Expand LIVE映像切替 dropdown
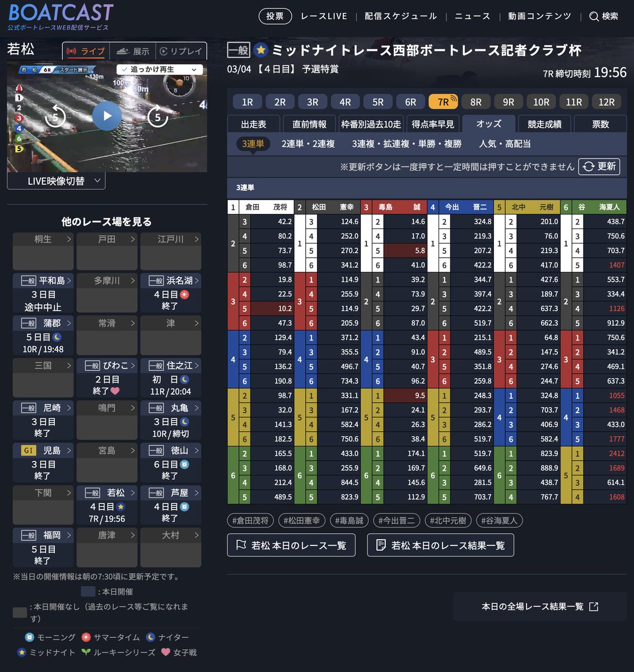The width and height of the screenshot is (634, 672). coord(56,181)
